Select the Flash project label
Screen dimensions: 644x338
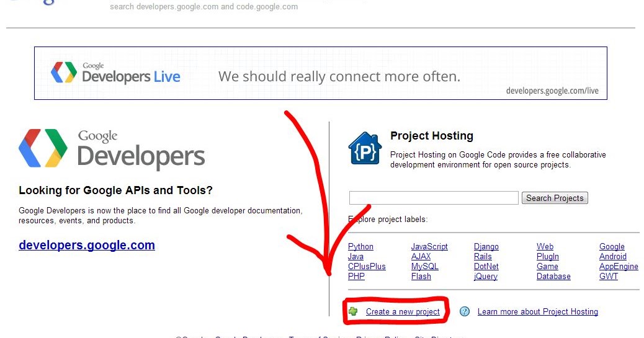[421, 276]
